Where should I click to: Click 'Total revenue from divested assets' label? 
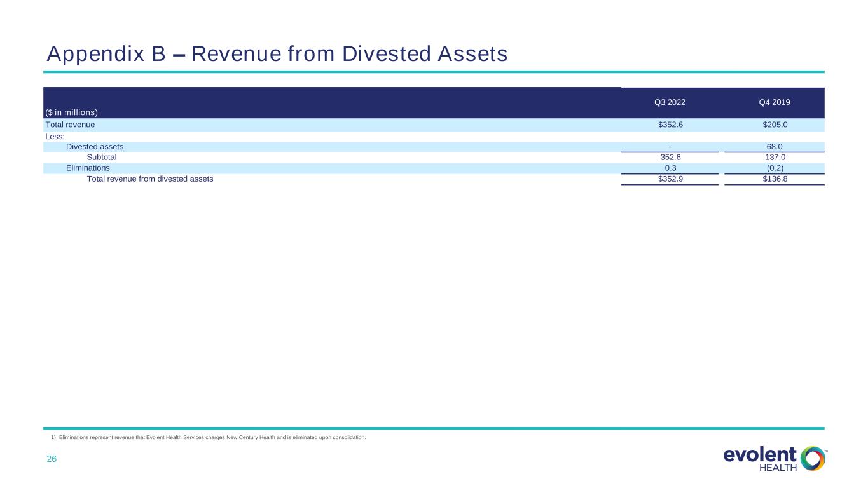pos(149,179)
